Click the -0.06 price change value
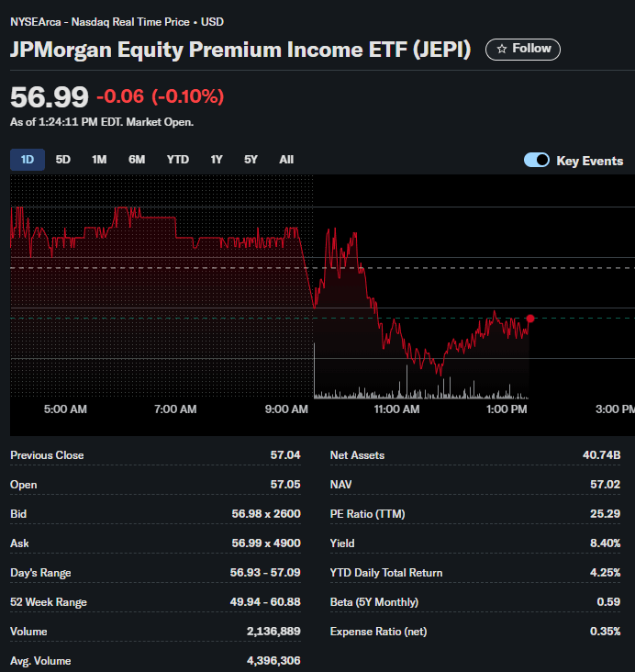This screenshot has width=635, height=672. [120, 96]
